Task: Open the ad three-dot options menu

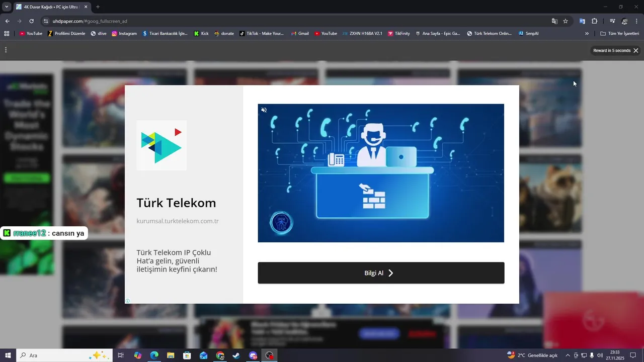Action: tap(6, 50)
